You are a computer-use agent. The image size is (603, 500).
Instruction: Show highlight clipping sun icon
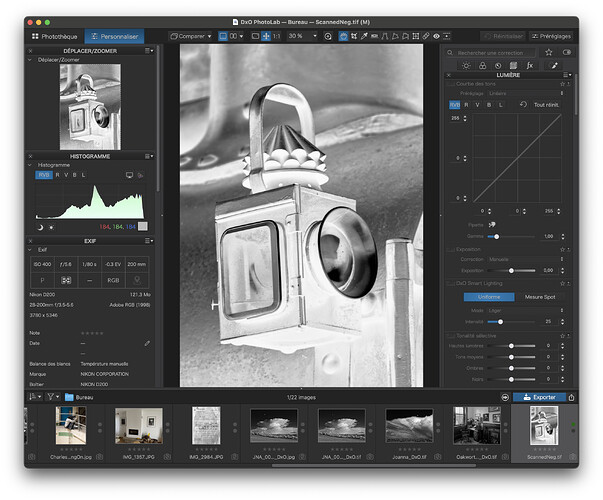(51, 227)
